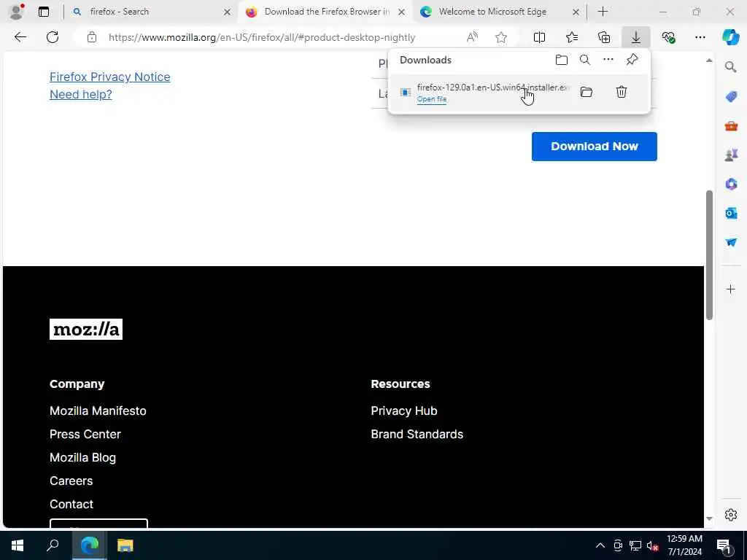
Task: Add a sidebar app with plus
Action: 731,289
